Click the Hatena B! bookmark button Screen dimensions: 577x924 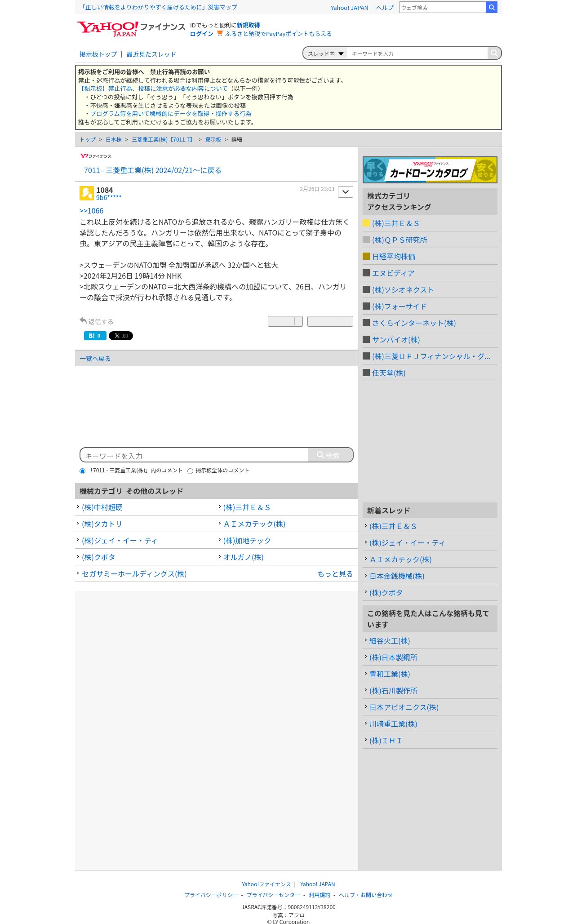pos(95,336)
